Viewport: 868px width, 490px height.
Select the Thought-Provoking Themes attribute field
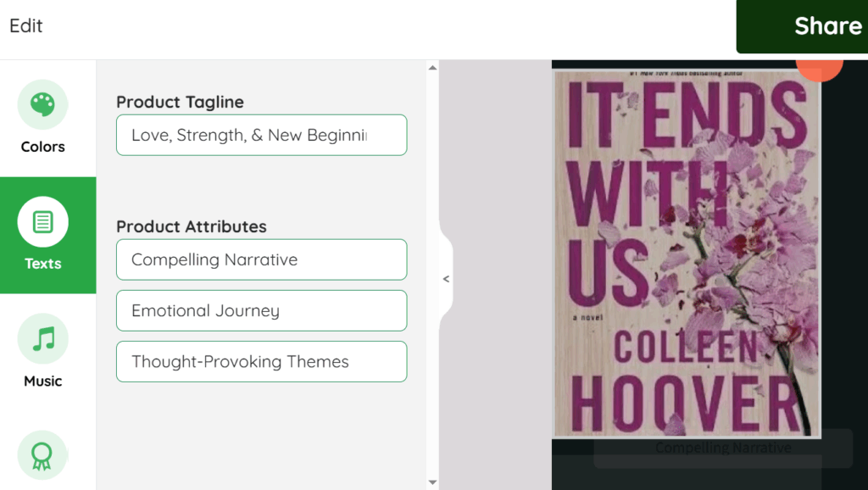click(x=261, y=361)
